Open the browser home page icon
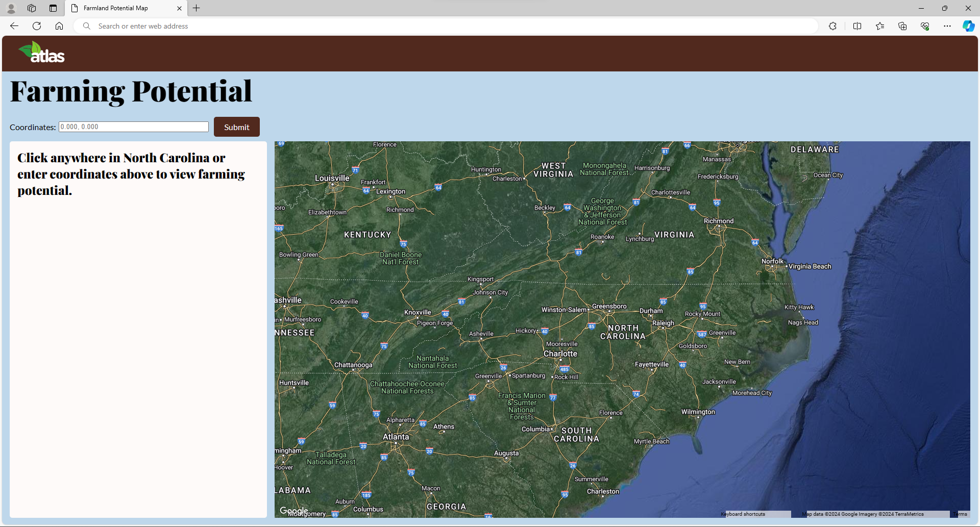 coord(59,26)
